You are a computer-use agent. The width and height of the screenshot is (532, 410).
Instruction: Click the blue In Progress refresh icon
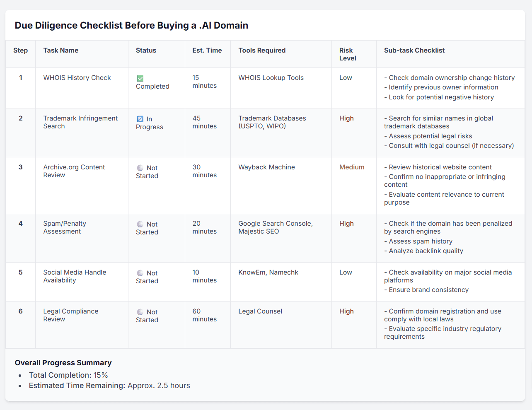tap(140, 119)
